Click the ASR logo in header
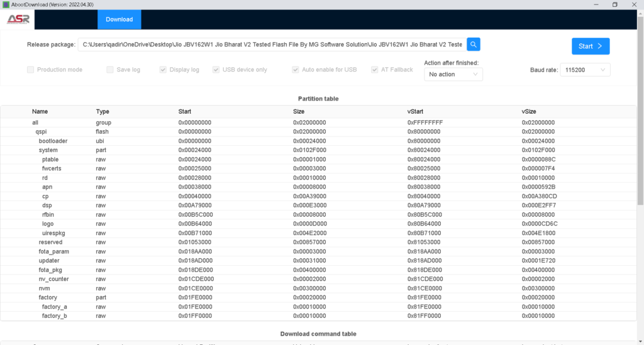Viewport: 644px width, 345px height. pyautogui.click(x=17, y=19)
